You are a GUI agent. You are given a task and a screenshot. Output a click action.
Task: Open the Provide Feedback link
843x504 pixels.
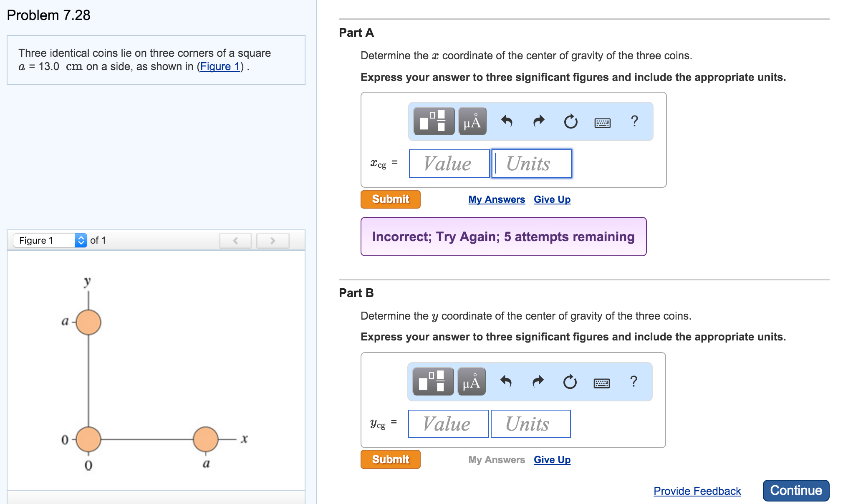[x=697, y=491]
